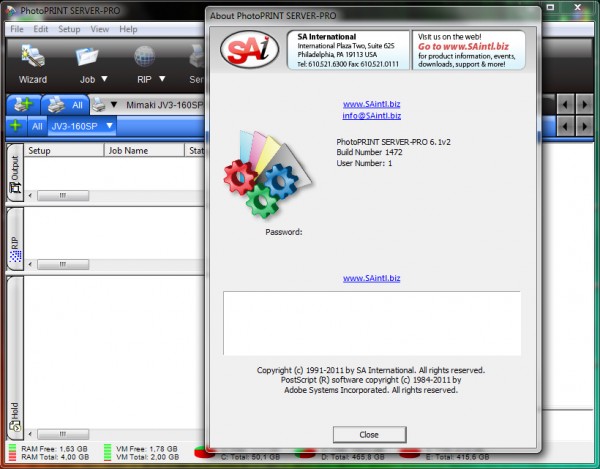600x469 pixels.
Task: Select the RIP side tab
Action: [15, 239]
